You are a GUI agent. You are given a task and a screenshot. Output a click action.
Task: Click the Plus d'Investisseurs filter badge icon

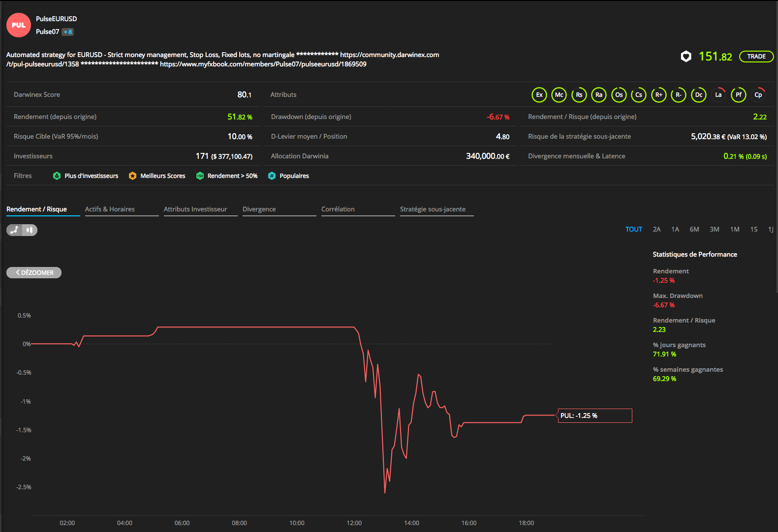click(57, 176)
